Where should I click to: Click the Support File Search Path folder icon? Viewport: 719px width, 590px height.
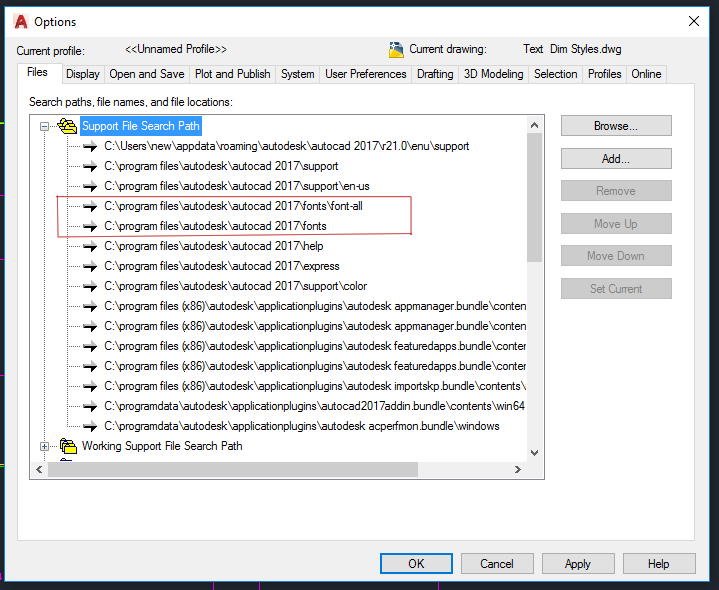pos(67,126)
